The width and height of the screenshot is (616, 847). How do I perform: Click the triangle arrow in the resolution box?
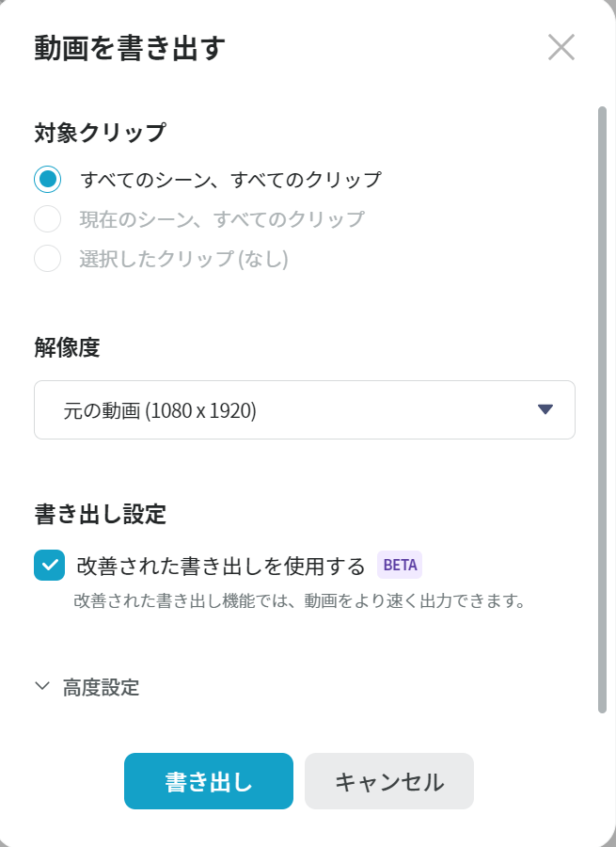[x=545, y=409]
